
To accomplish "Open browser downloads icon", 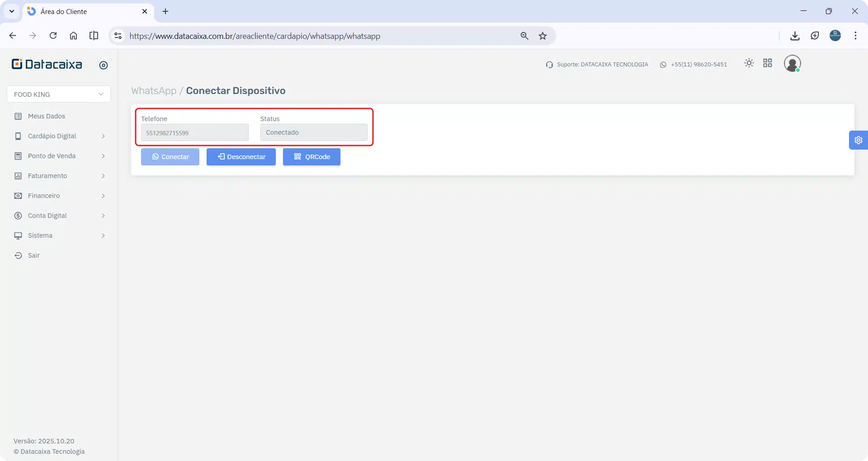I will click(x=795, y=36).
